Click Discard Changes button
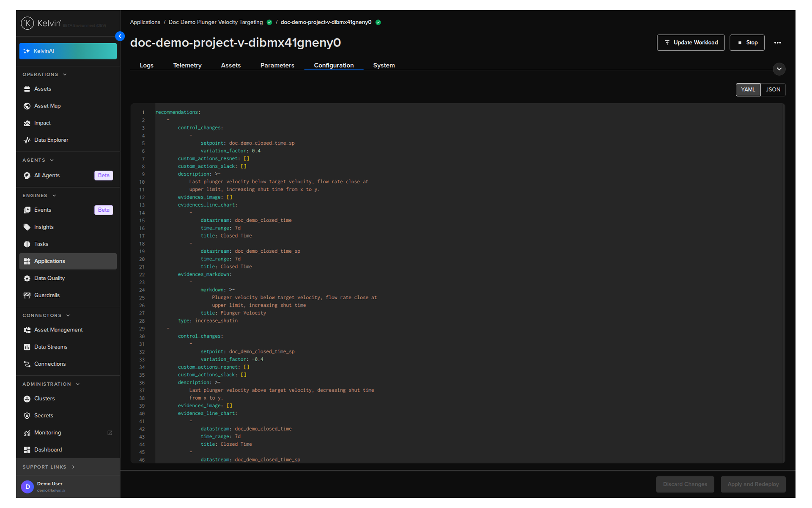Image resolution: width=812 pixels, height=508 pixels. 685,485
